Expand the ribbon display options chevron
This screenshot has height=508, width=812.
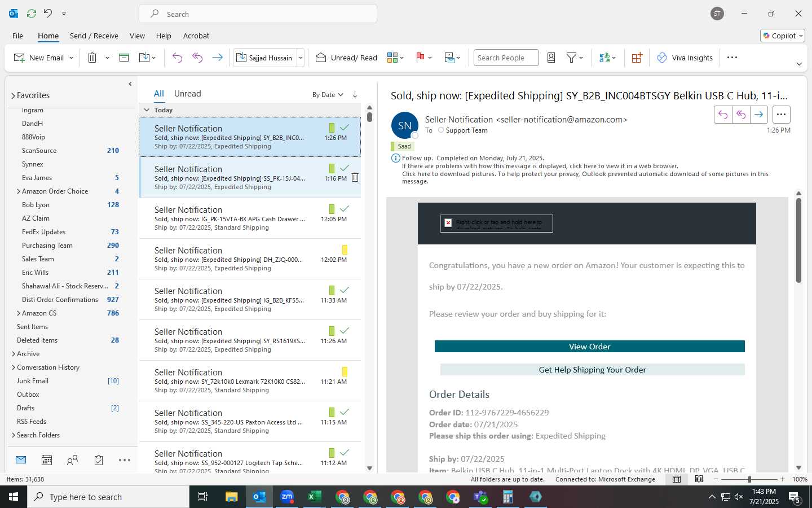(799, 64)
